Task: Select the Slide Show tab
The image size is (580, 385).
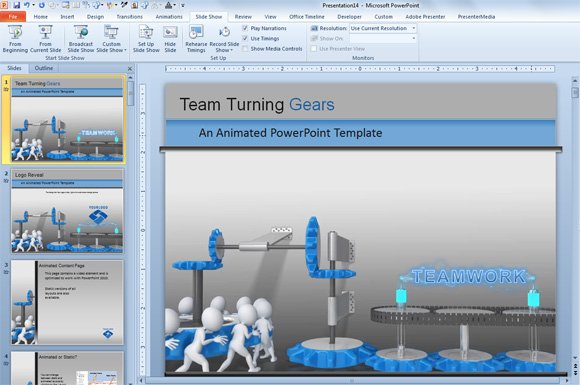Action: click(x=209, y=17)
